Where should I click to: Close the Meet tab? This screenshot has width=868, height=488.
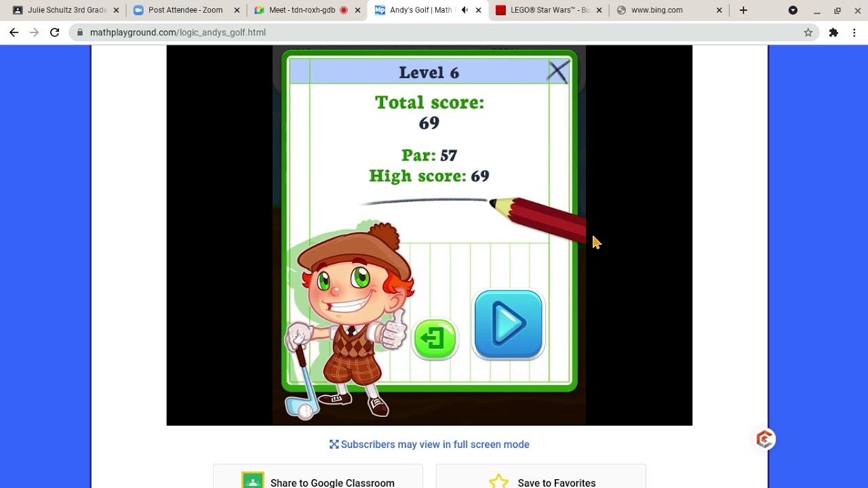357,10
